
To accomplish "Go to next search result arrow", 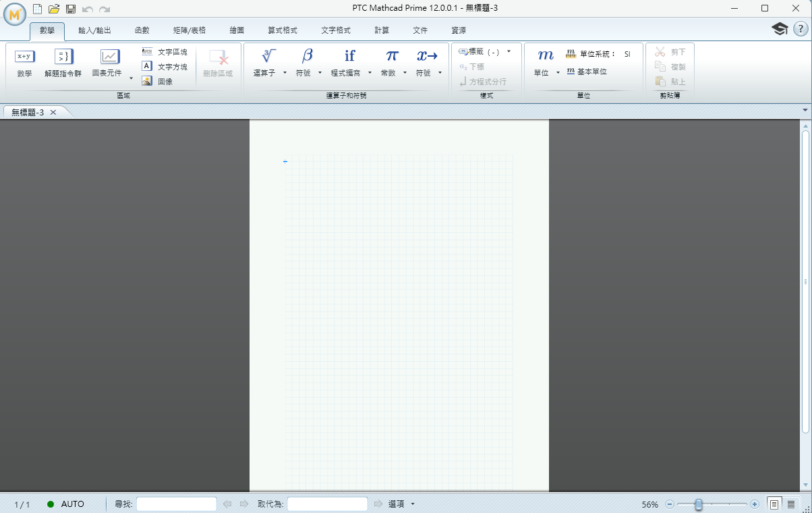I will 244,504.
